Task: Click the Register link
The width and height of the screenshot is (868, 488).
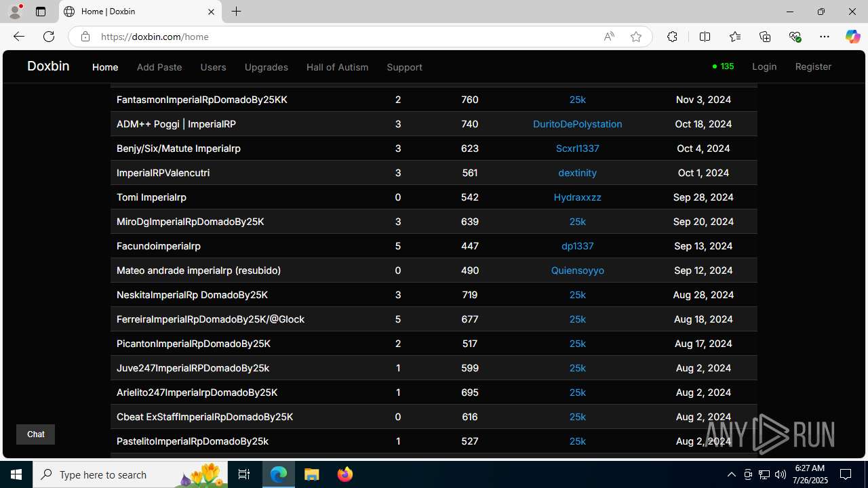Action: (x=813, y=66)
